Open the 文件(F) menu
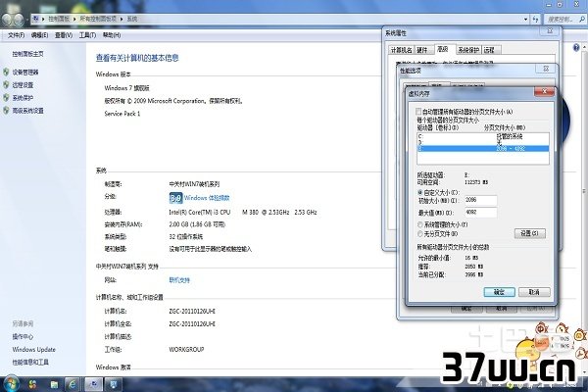 tap(16, 35)
